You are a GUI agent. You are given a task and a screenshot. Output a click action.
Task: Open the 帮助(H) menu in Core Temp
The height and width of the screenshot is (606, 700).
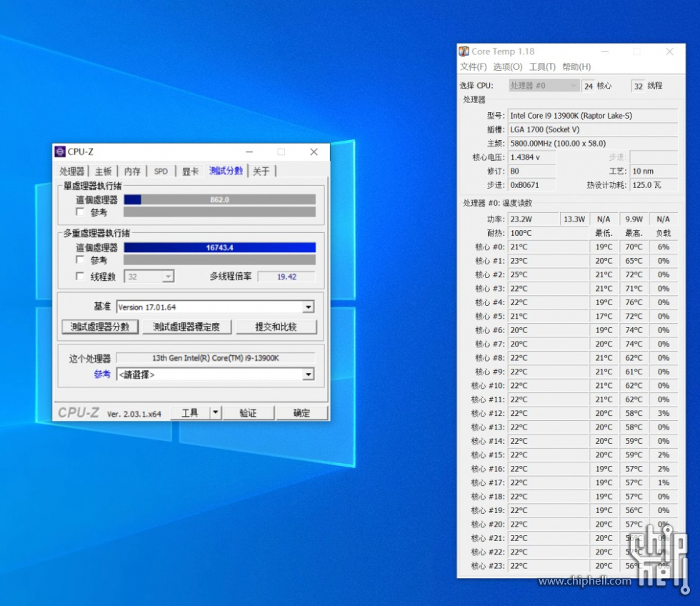(x=576, y=67)
